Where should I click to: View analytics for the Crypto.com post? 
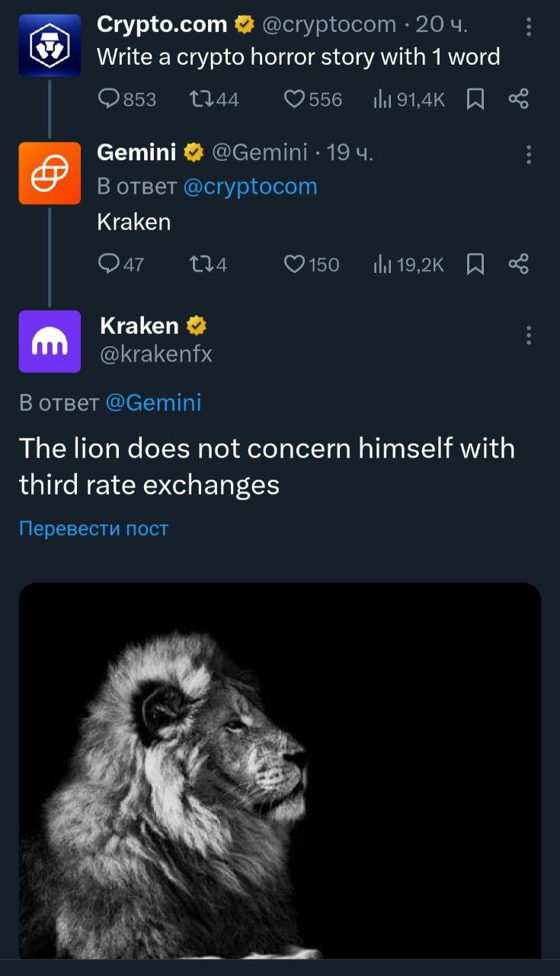point(382,99)
